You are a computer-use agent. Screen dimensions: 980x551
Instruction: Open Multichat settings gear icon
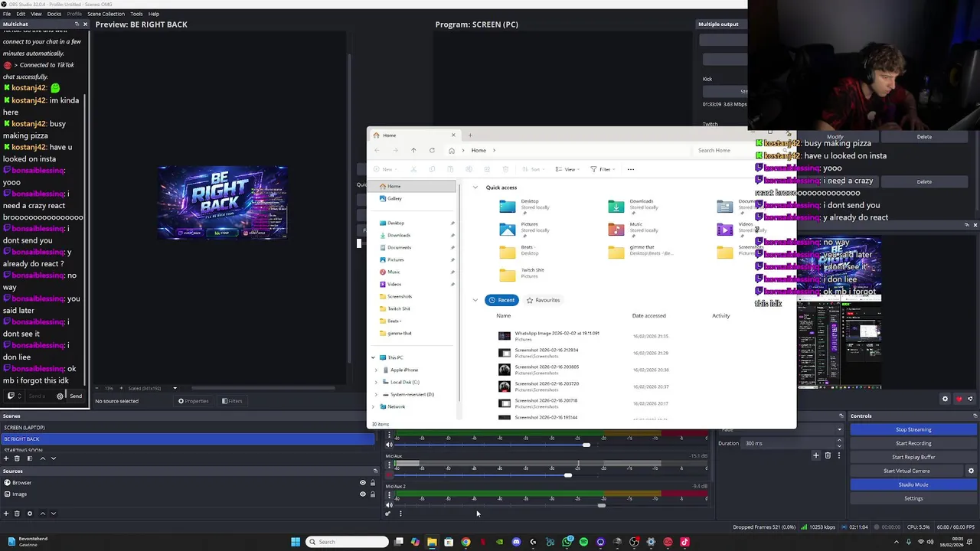pyautogui.click(x=60, y=396)
